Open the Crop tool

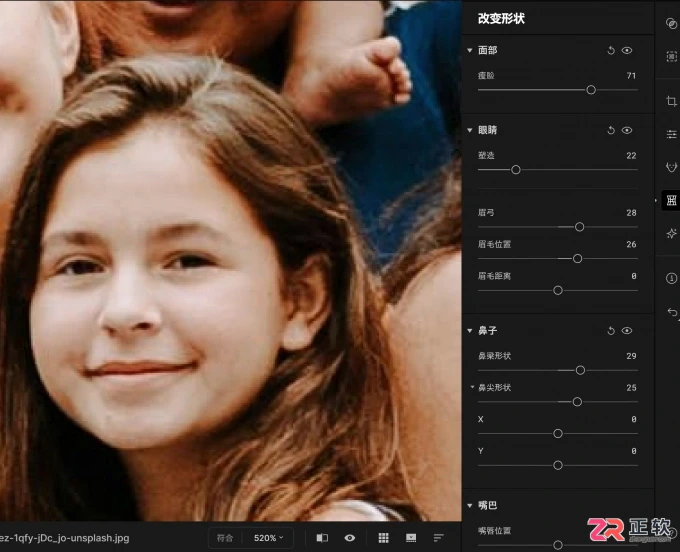click(671, 101)
